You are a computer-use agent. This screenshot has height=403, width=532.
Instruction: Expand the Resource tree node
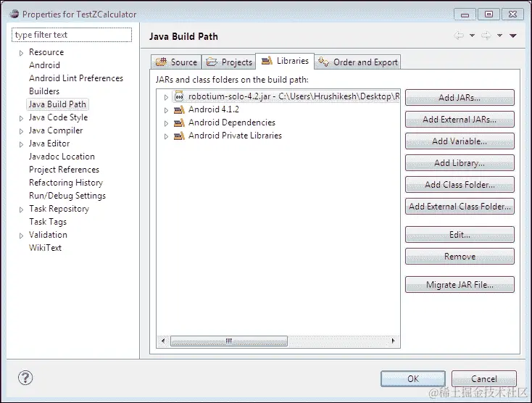pos(21,53)
